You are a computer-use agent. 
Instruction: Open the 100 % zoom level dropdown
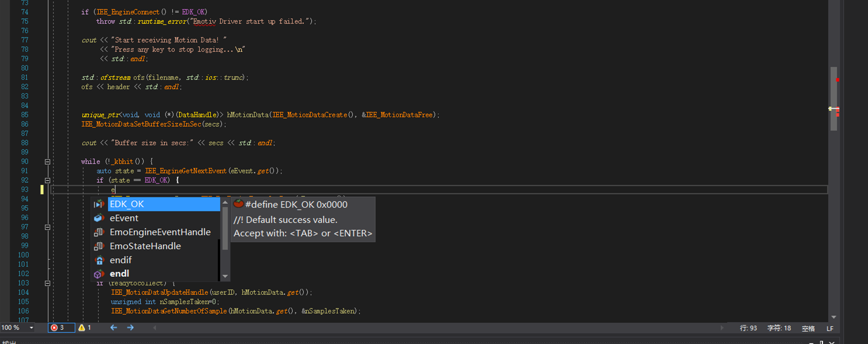(x=31, y=328)
